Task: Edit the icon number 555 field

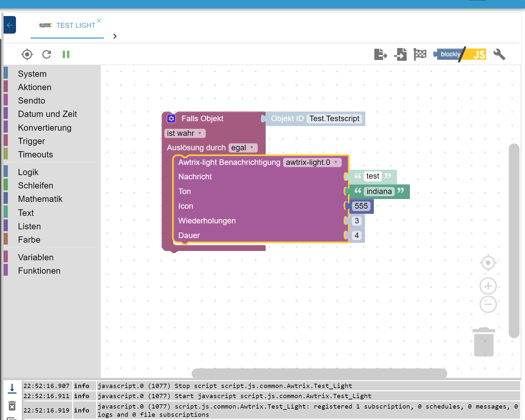Action: pyautogui.click(x=361, y=206)
